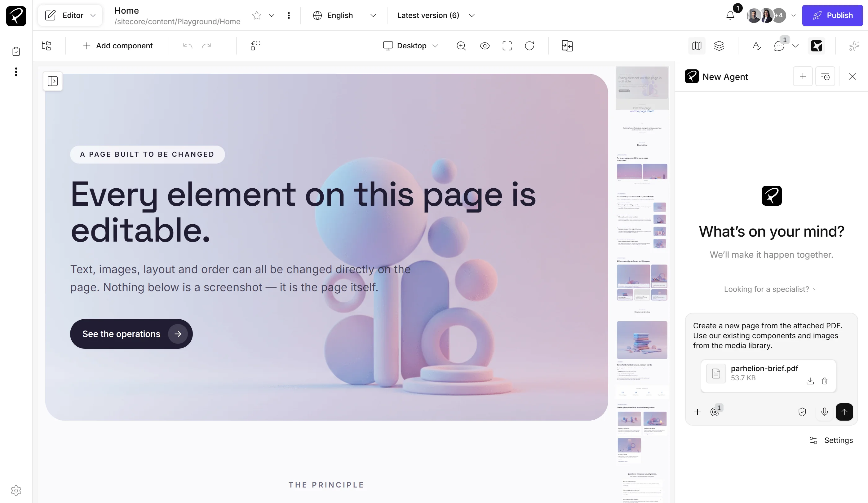Open agent Settings link
The width and height of the screenshot is (868, 503).
[x=831, y=440]
